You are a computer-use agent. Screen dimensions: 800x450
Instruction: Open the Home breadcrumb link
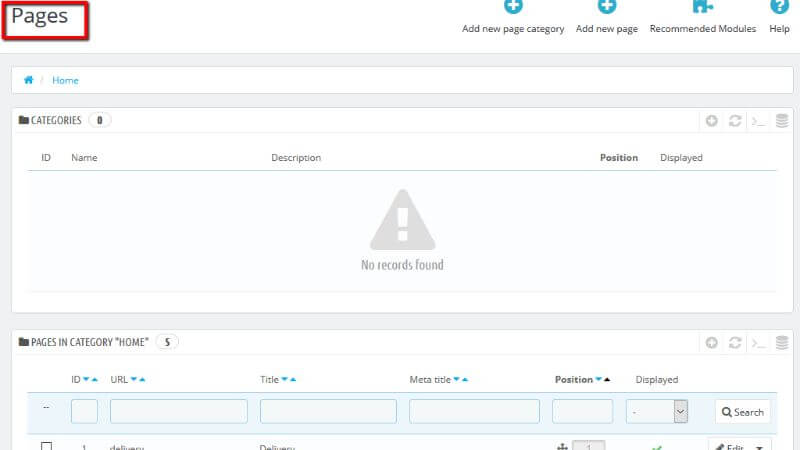65,81
